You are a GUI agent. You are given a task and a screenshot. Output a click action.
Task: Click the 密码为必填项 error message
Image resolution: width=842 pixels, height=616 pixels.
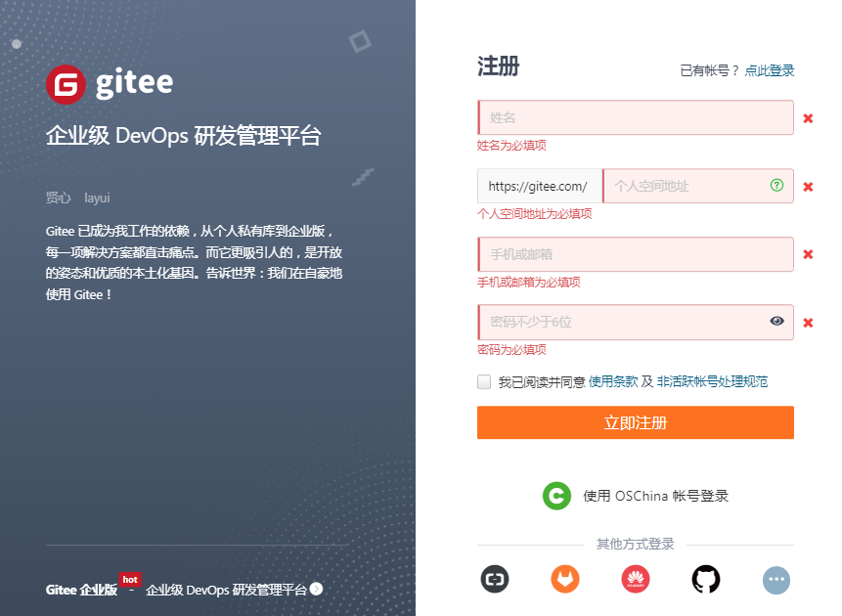pyautogui.click(x=511, y=350)
